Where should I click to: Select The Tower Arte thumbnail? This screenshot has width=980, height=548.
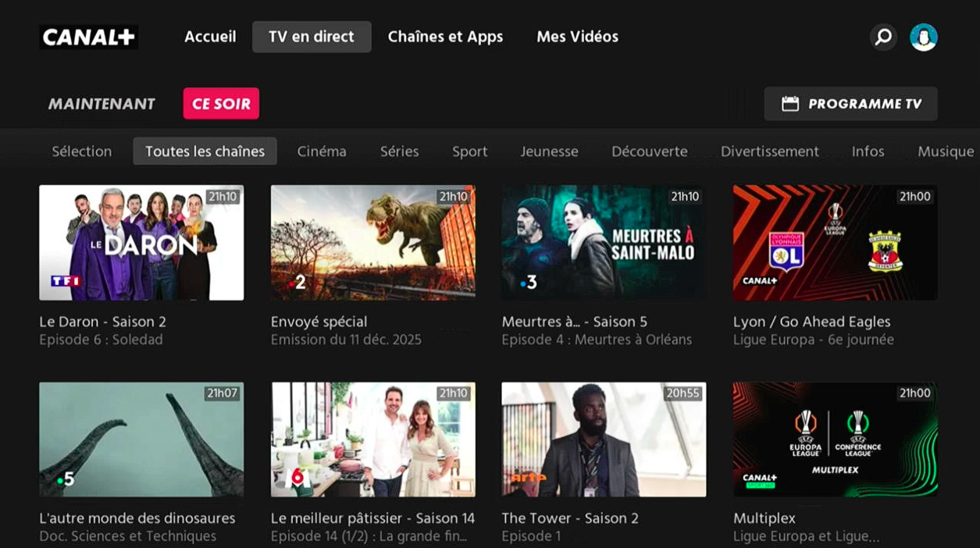[604, 439]
